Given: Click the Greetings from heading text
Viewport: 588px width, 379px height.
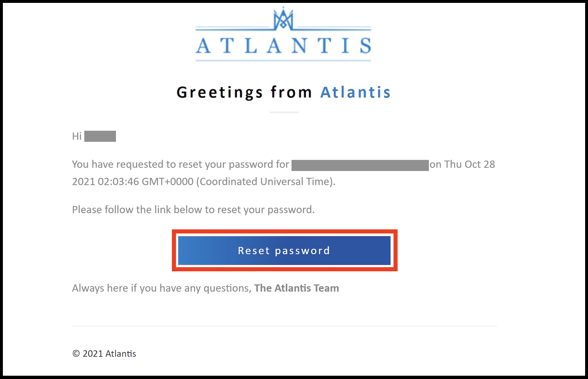Looking at the screenshot, I should click(244, 93).
